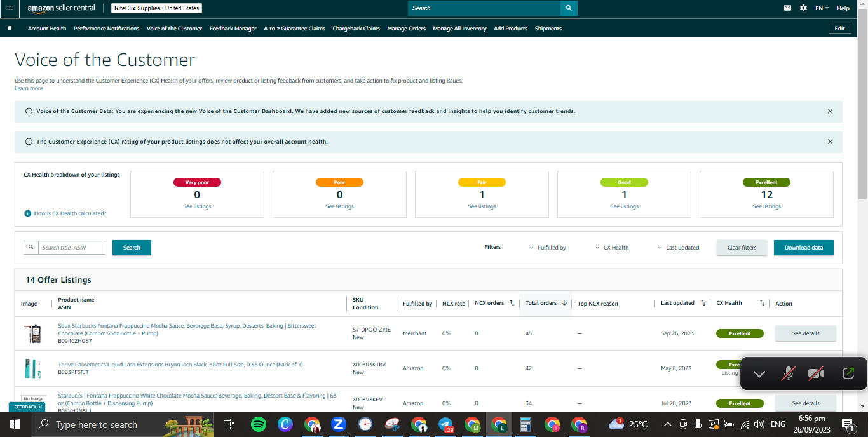868x437 pixels.
Task: See listings under Fair
Action: coord(482,206)
